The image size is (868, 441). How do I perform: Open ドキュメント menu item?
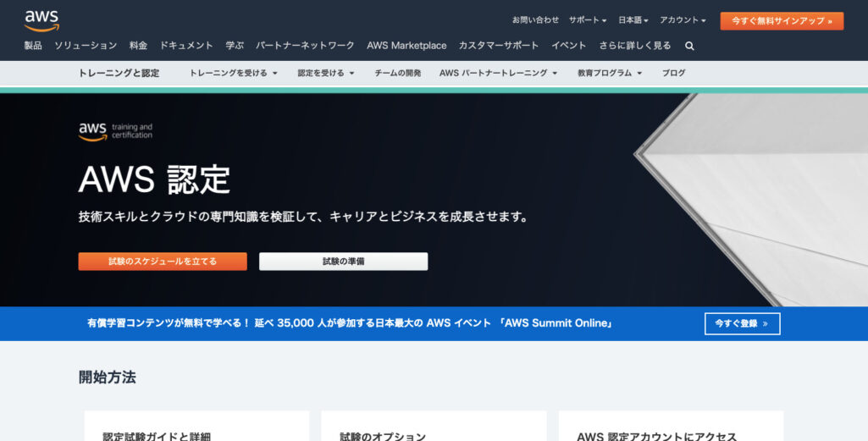coord(186,46)
